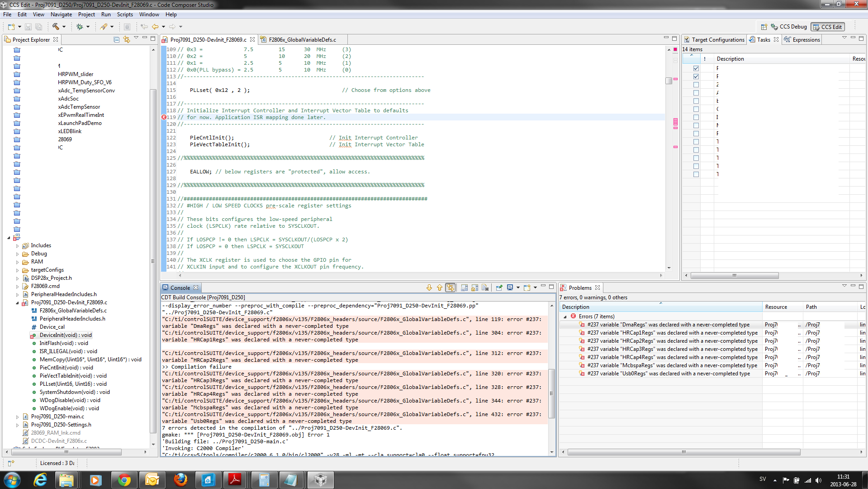Click the Save toolbar icon
868x489 pixels.
pyautogui.click(x=28, y=27)
